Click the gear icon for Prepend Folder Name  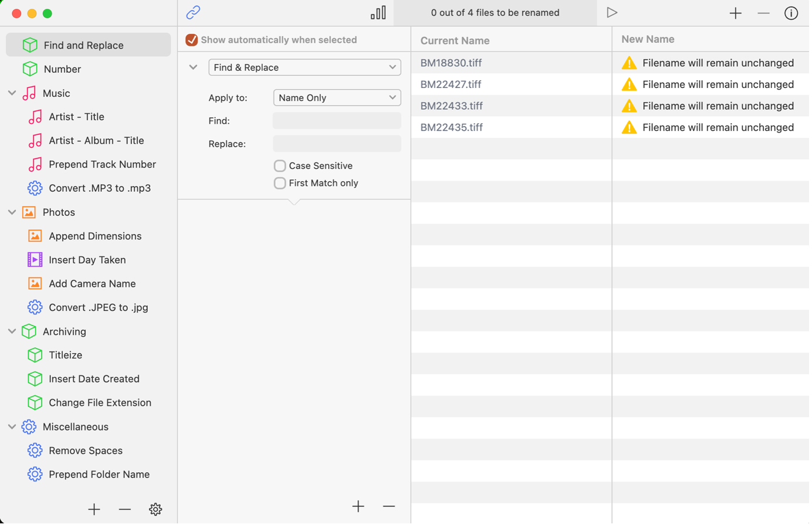[x=35, y=474]
